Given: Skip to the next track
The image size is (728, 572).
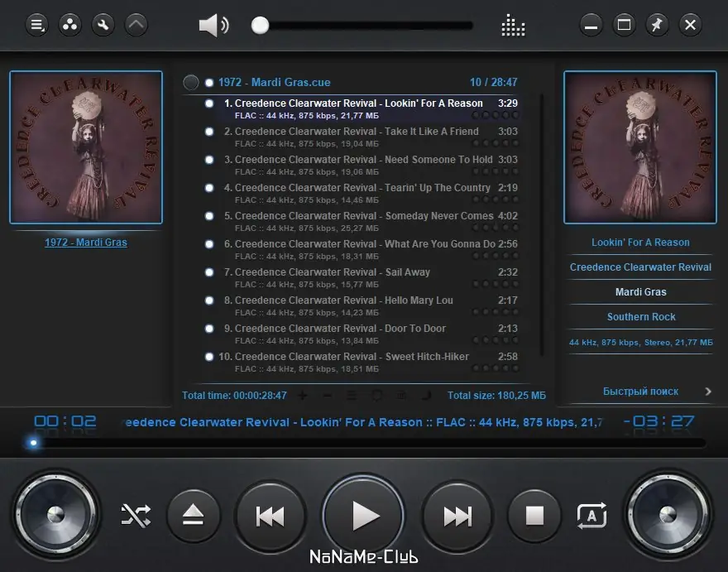Looking at the screenshot, I should 457,516.
